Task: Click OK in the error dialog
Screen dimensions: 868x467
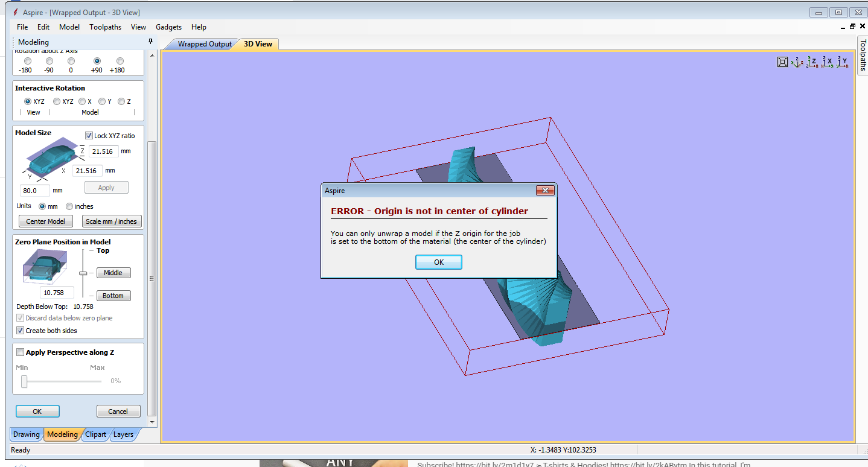Action: click(x=439, y=262)
